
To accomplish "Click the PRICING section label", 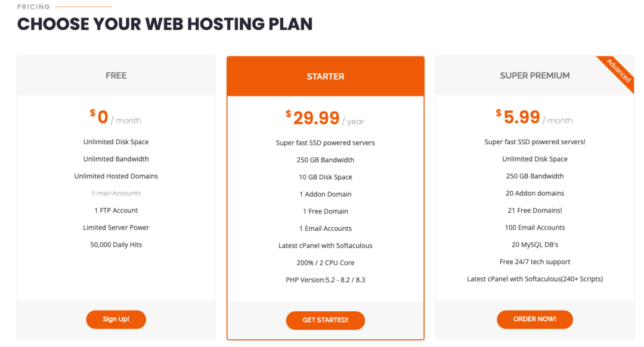I will 33,7.
